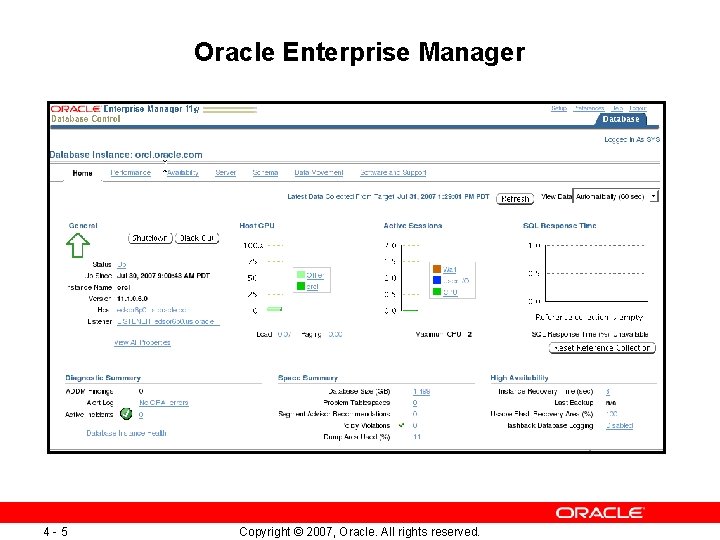Click the User I/O legend link
Viewport: 720px width, 540px height.
[x=456, y=281]
